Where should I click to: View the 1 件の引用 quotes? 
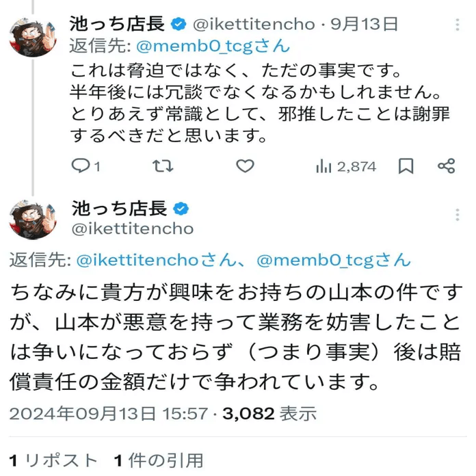pos(158,460)
